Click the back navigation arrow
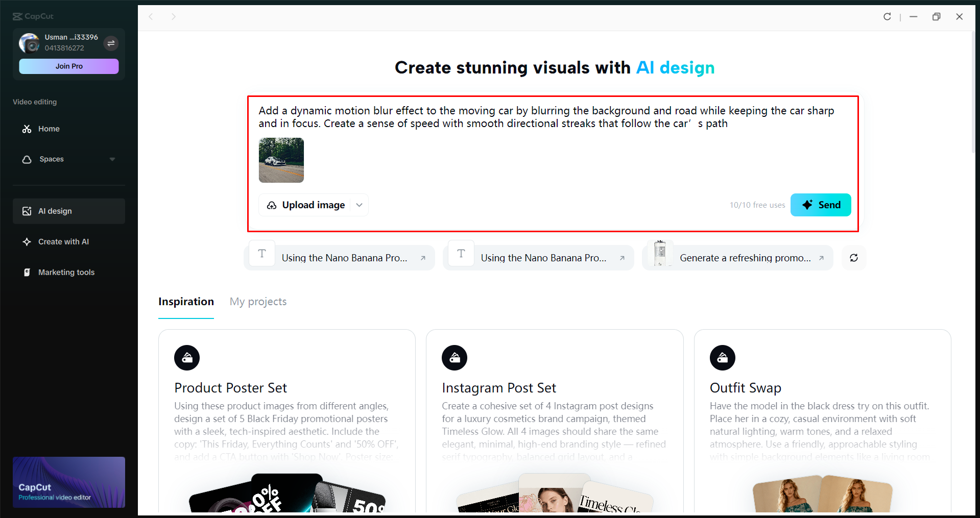 coord(151,16)
